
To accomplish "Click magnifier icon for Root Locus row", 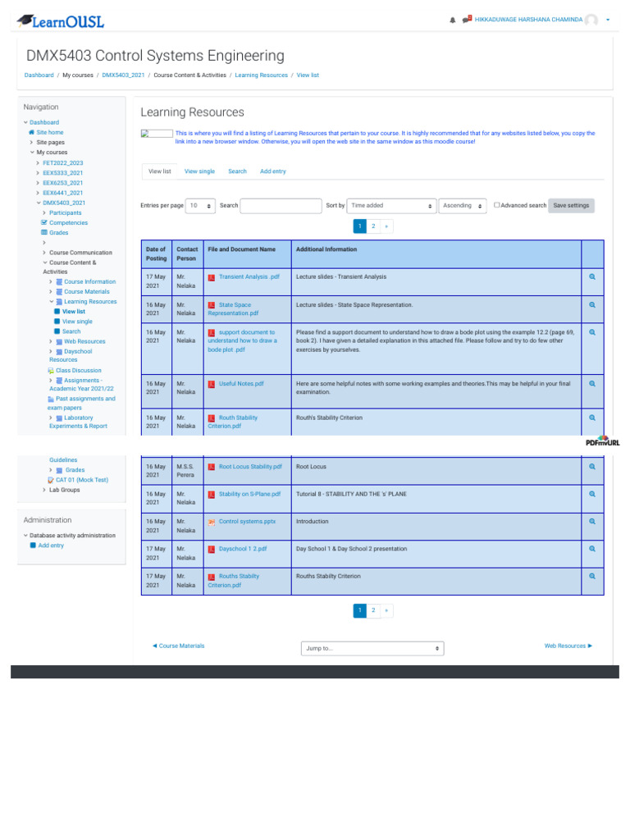I will click(592, 467).
